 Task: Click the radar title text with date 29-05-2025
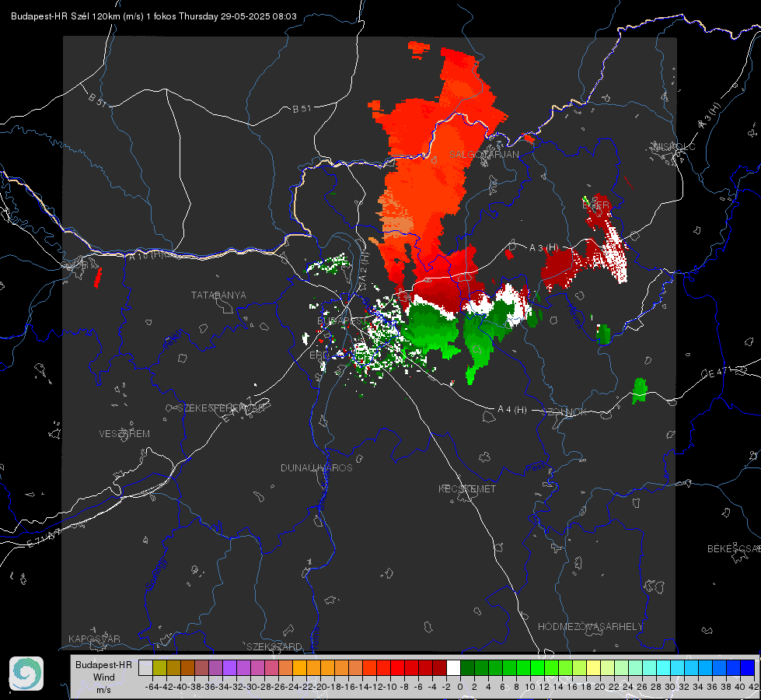(153, 16)
